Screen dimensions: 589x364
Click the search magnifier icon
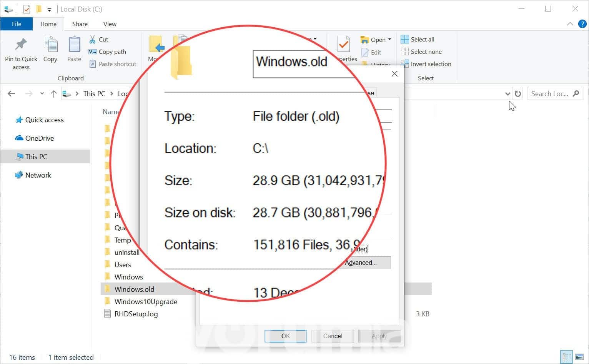click(x=576, y=93)
